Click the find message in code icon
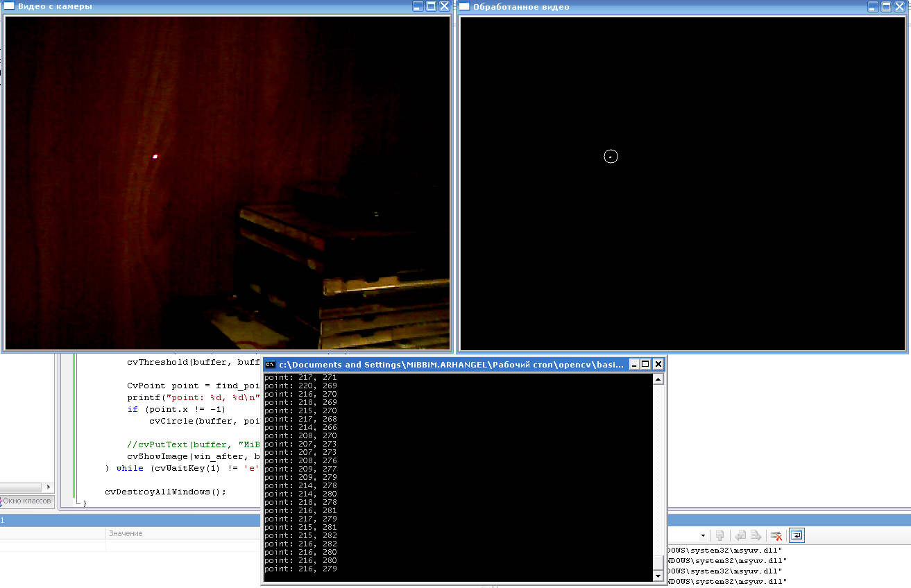Viewport: 911px width, 588px height. (x=720, y=536)
